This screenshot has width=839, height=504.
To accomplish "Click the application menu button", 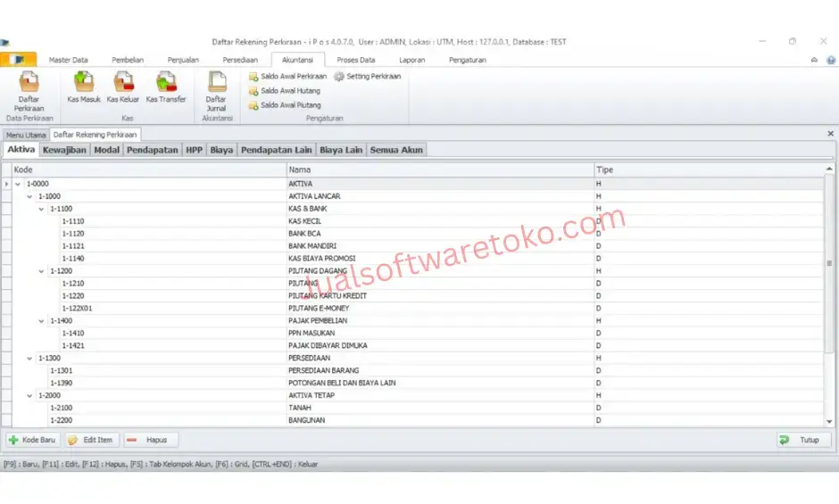I will [18, 60].
